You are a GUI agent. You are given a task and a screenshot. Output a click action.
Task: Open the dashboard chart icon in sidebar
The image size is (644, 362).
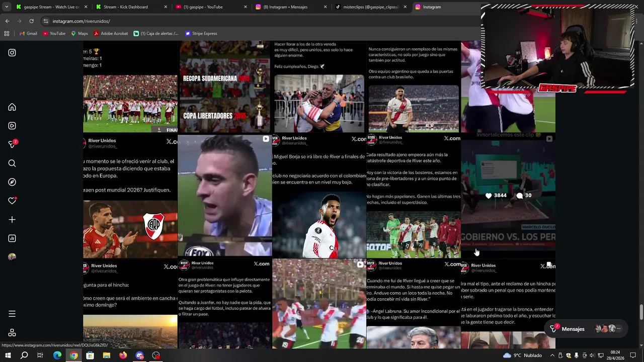(12, 238)
